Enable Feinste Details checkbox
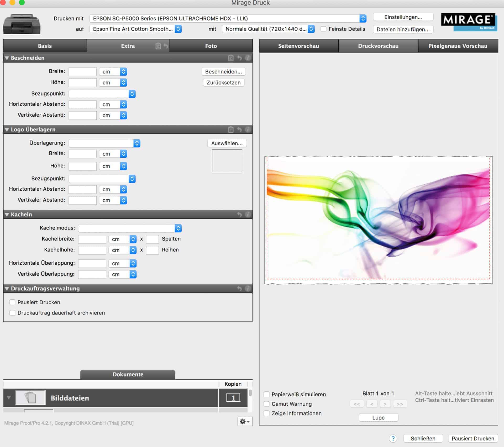Viewport: 504px width, 447px height. coord(323,29)
